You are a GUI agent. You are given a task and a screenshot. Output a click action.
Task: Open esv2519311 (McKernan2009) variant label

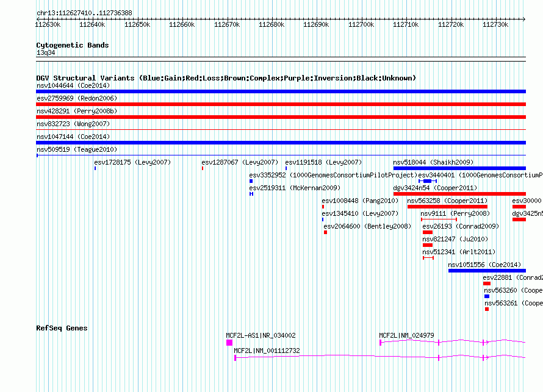pyautogui.click(x=295, y=188)
